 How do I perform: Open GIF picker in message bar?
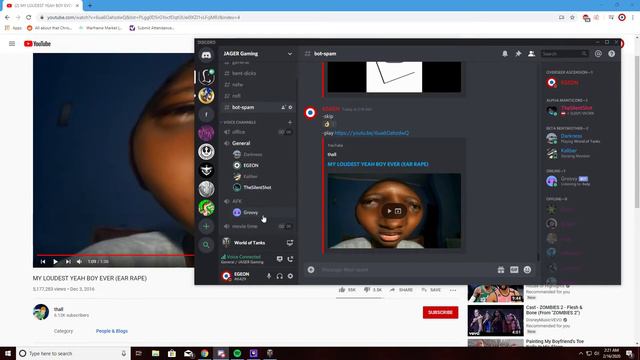point(514,270)
